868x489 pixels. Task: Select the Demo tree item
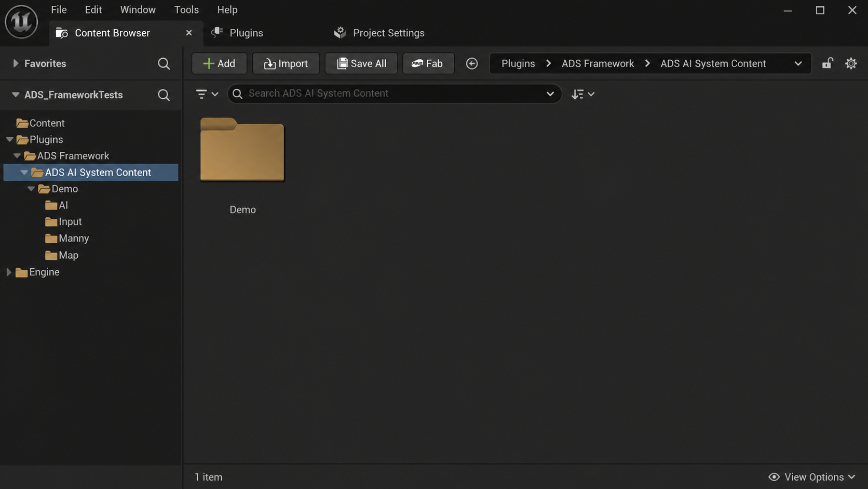point(65,189)
